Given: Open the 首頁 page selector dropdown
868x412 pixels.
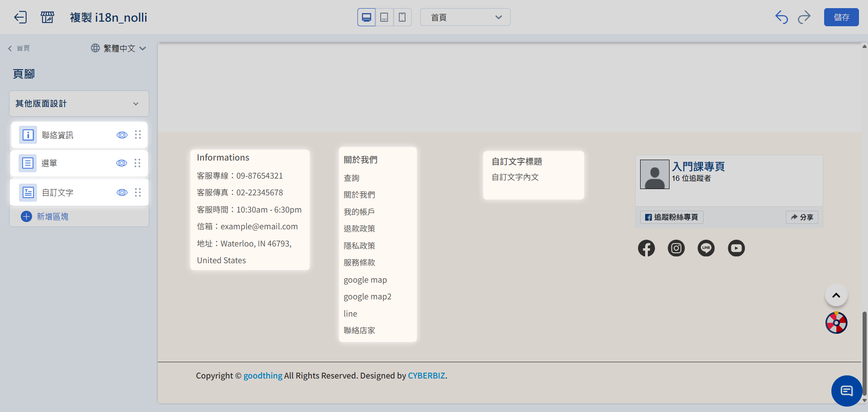Looking at the screenshot, I should [x=465, y=17].
